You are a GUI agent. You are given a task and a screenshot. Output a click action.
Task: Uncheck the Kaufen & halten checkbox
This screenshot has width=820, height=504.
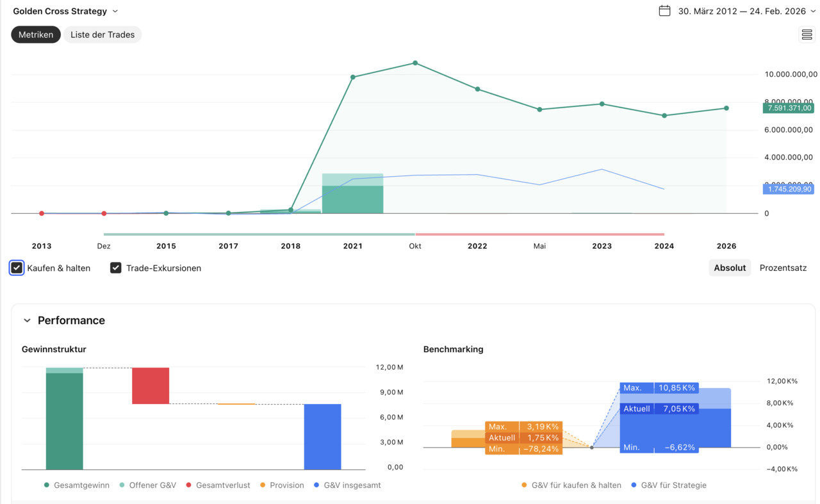point(17,268)
